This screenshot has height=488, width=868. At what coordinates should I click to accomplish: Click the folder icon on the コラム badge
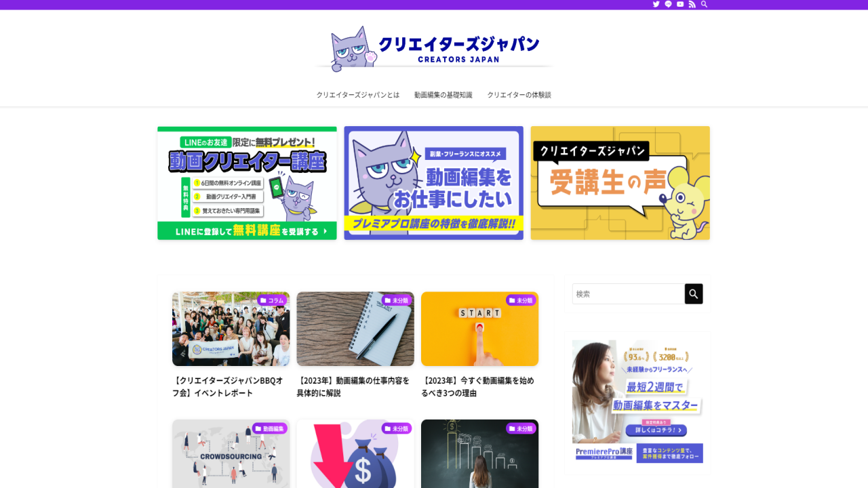coord(264,300)
